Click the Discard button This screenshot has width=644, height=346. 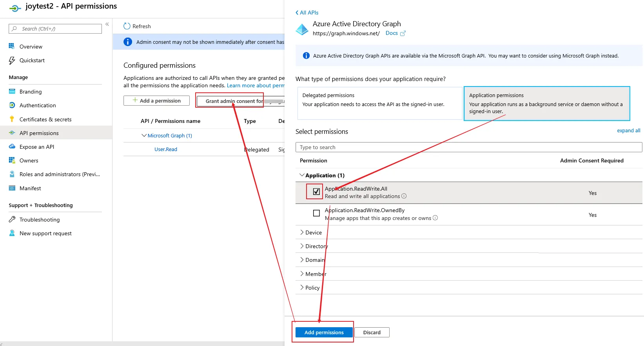pyautogui.click(x=372, y=332)
